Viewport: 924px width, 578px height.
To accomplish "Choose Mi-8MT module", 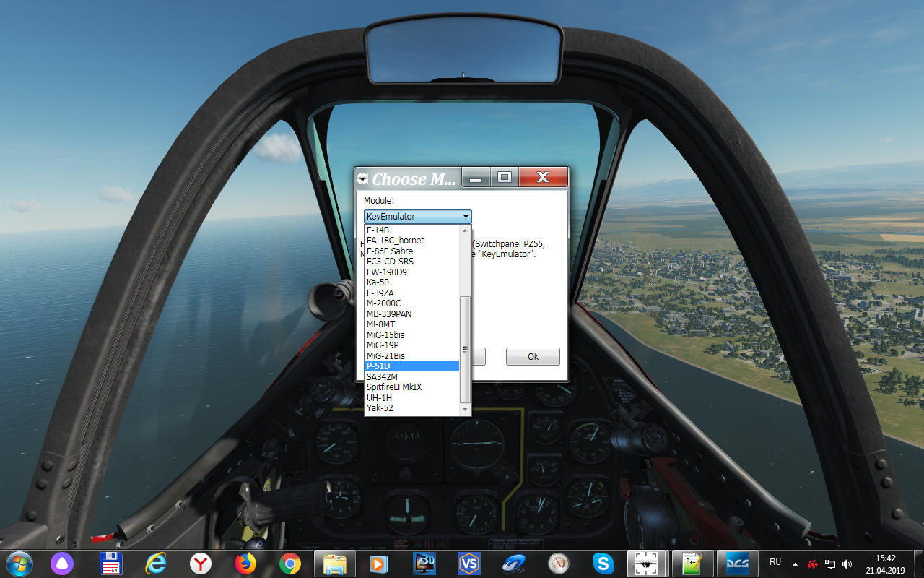I will 411,324.
